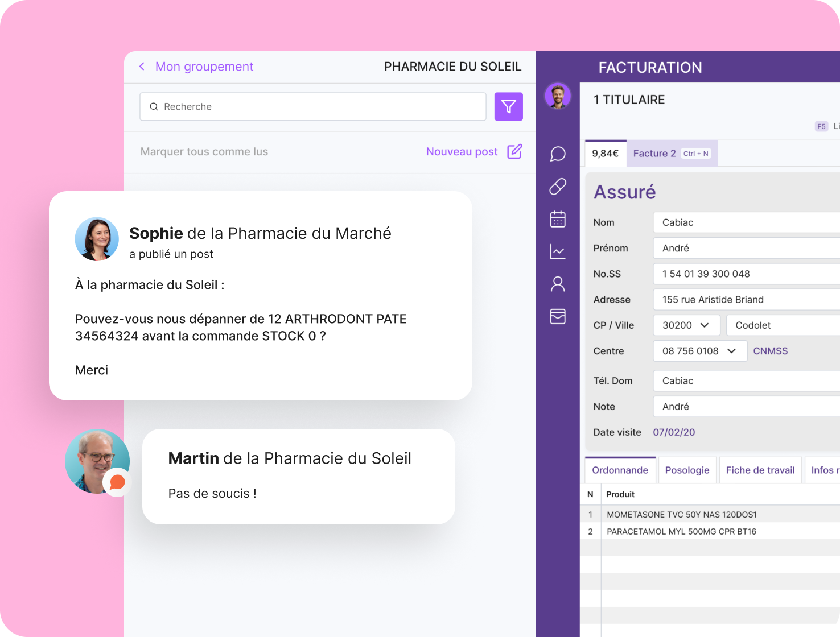This screenshot has width=840, height=637.
Task: Open the chat messages sidebar icon
Action: click(558, 154)
